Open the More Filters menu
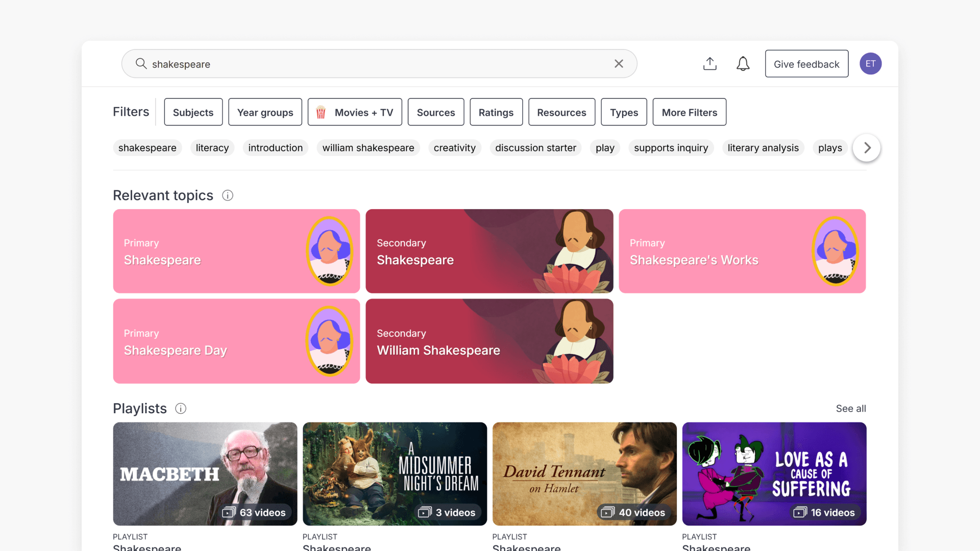Viewport: 980px width, 551px height. pyautogui.click(x=689, y=112)
